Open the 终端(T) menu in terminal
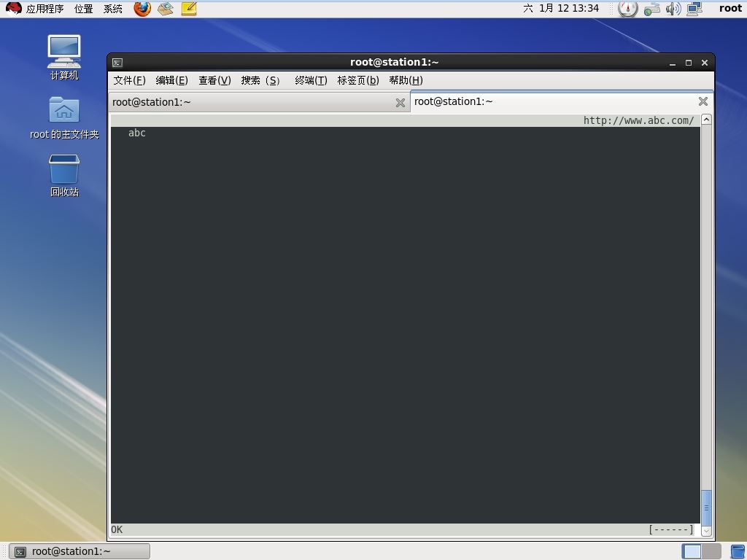Screen dimensions: 747x560 point(311,80)
